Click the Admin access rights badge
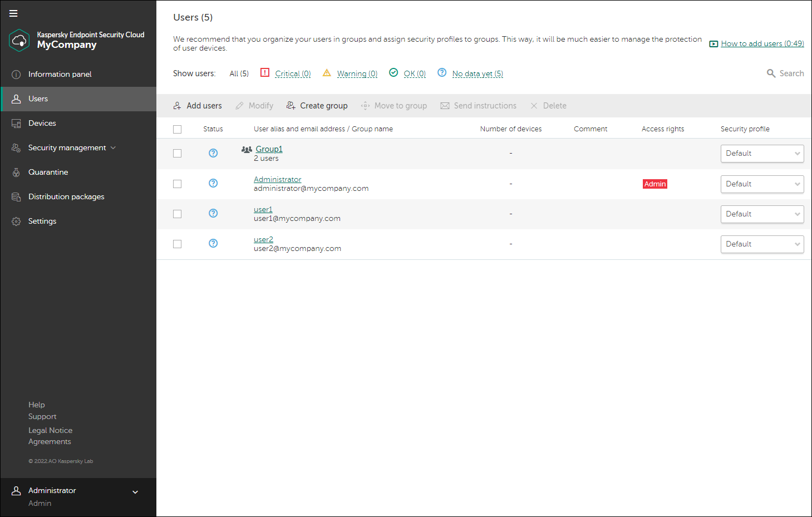This screenshot has height=517, width=812. pos(654,183)
